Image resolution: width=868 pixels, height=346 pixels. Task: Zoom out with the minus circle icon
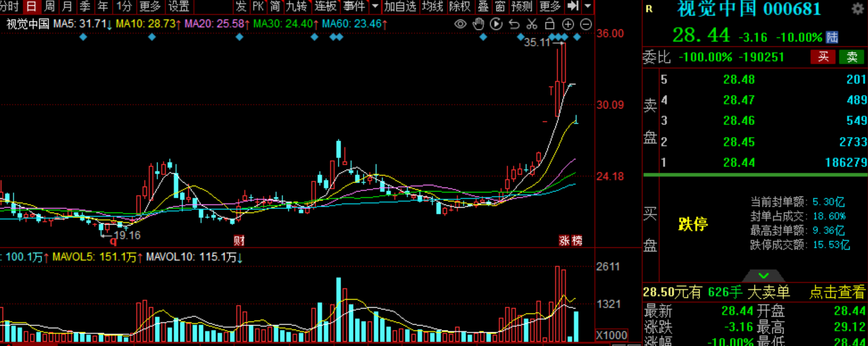pyautogui.click(x=586, y=24)
